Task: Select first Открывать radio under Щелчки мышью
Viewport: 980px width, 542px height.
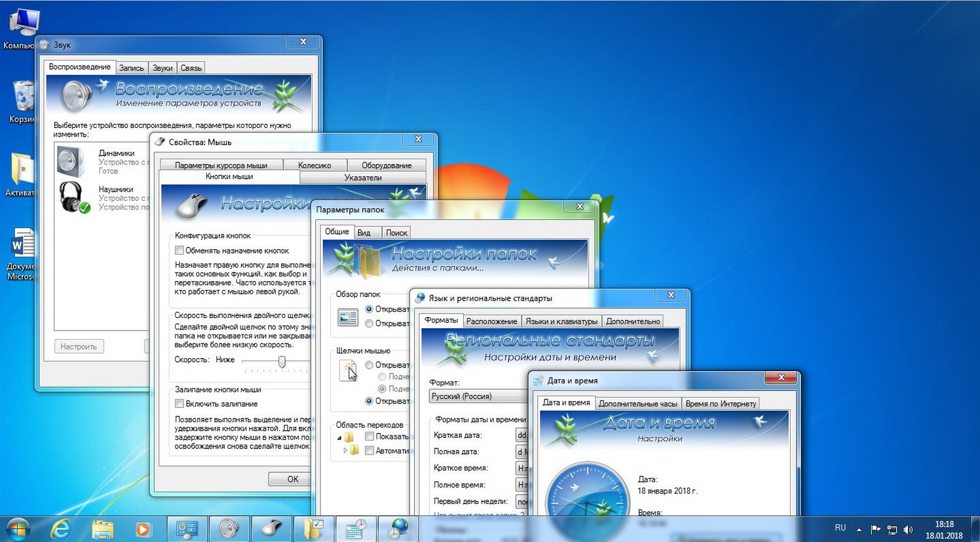Action: (x=369, y=365)
